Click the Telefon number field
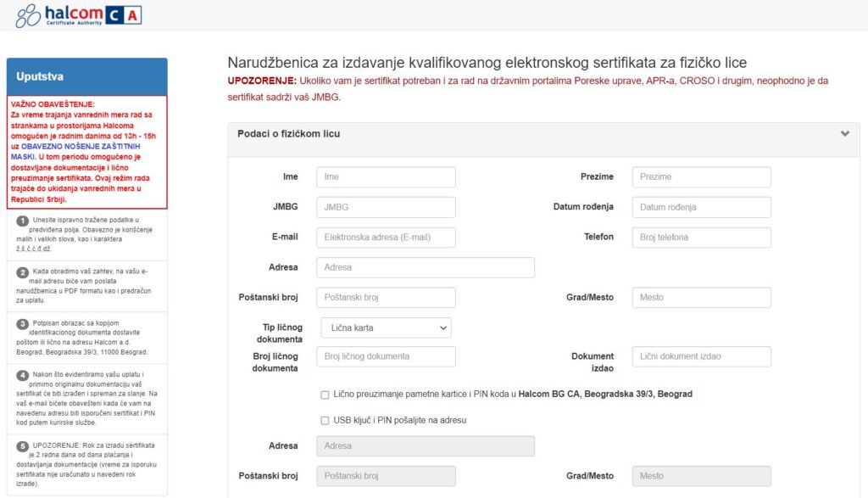 tap(701, 237)
